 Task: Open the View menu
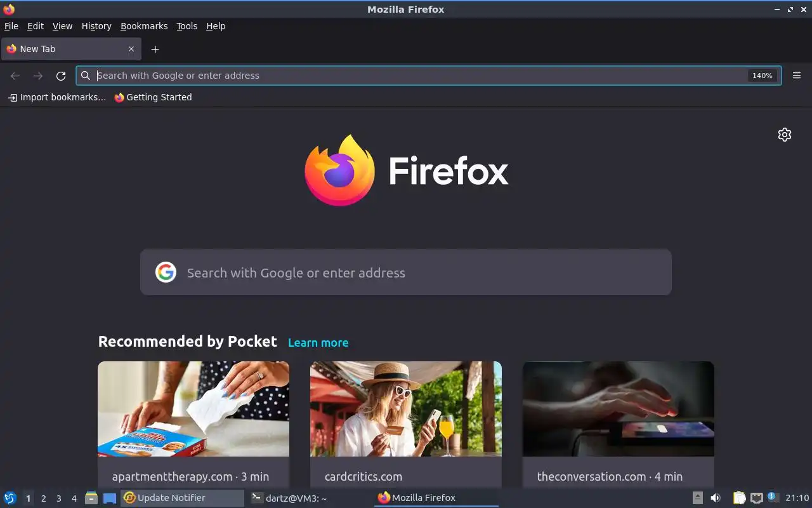coord(62,26)
